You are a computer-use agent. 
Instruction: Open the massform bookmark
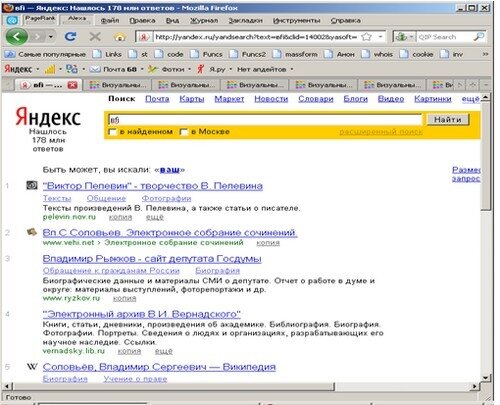coord(295,54)
